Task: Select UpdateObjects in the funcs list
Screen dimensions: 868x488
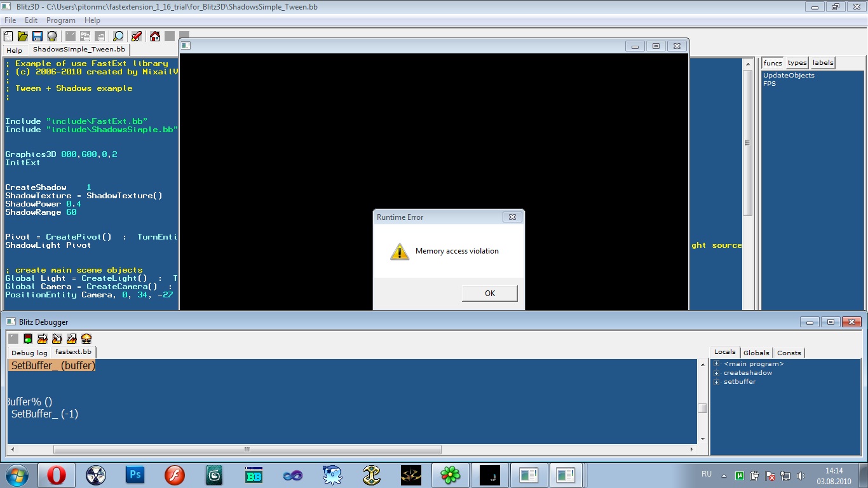Action: pos(789,76)
